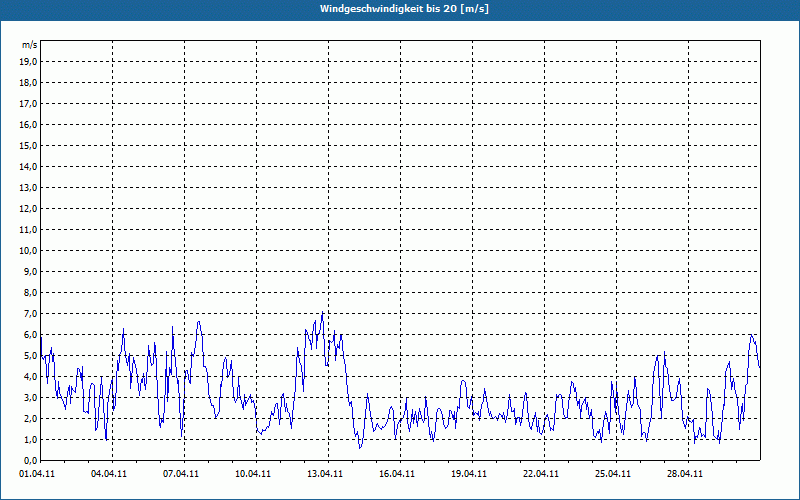This screenshot has width=800, height=500.
Task: Click the 22.04.11 date label
Action: [541, 474]
